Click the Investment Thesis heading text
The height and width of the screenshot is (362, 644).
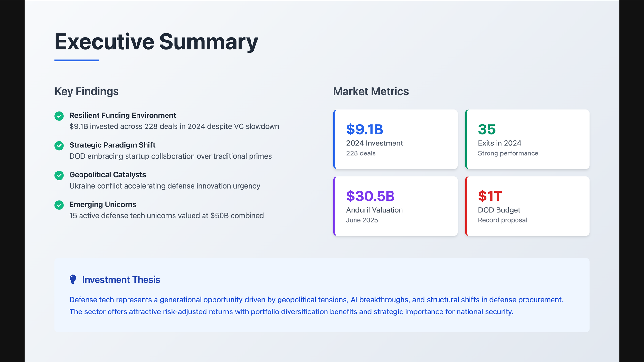(x=121, y=280)
